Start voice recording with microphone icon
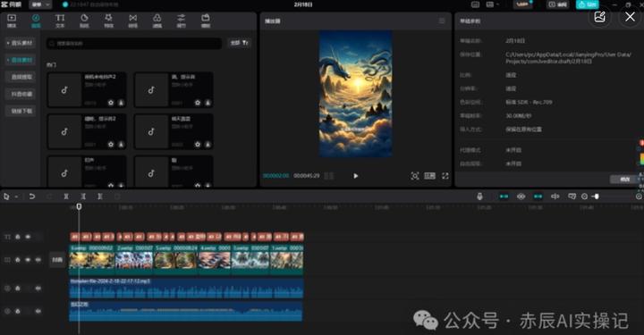The height and width of the screenshot is (335, 644). [x=479, y=197]
